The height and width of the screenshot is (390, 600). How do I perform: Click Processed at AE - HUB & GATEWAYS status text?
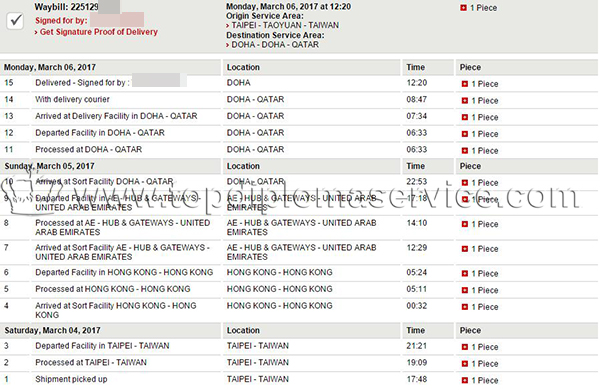click(x=122, y=227)
